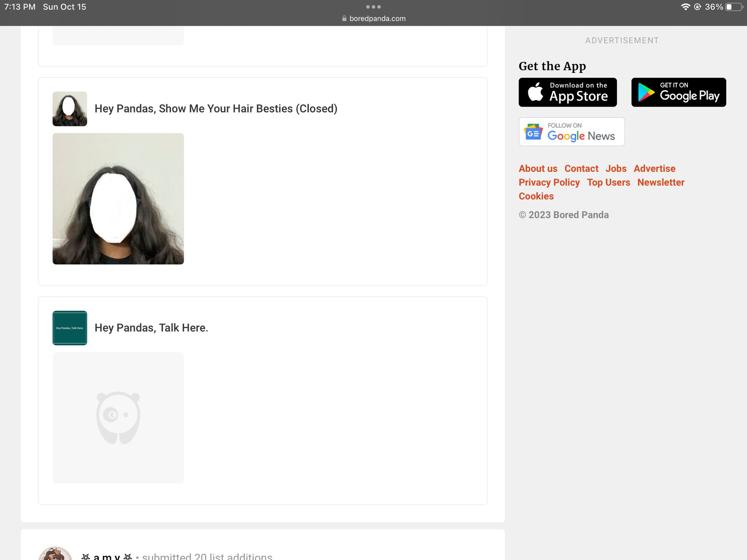Tap the lock icon in address bar

(x=344, y=18)
